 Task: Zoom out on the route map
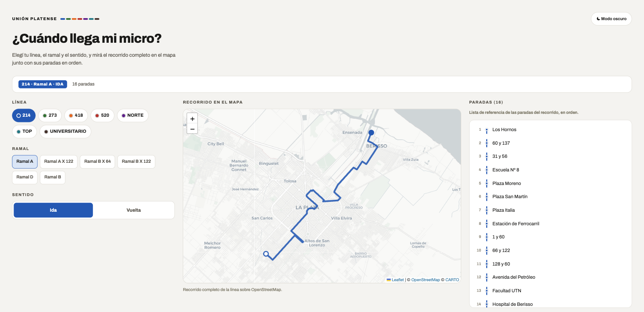point(192,129)
